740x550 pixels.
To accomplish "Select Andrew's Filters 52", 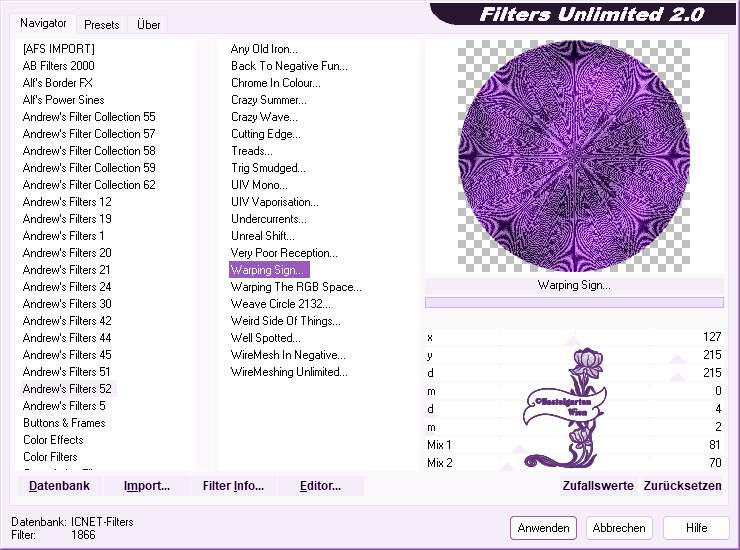I will point(67,389).
